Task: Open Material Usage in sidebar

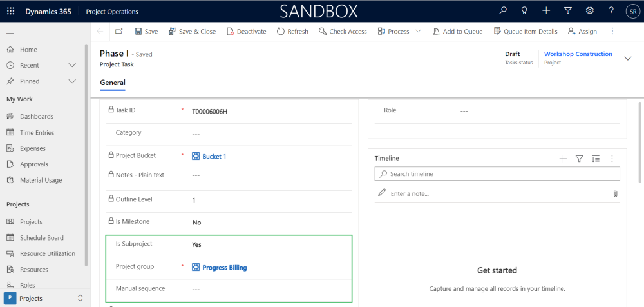Action: click(43, 180)
